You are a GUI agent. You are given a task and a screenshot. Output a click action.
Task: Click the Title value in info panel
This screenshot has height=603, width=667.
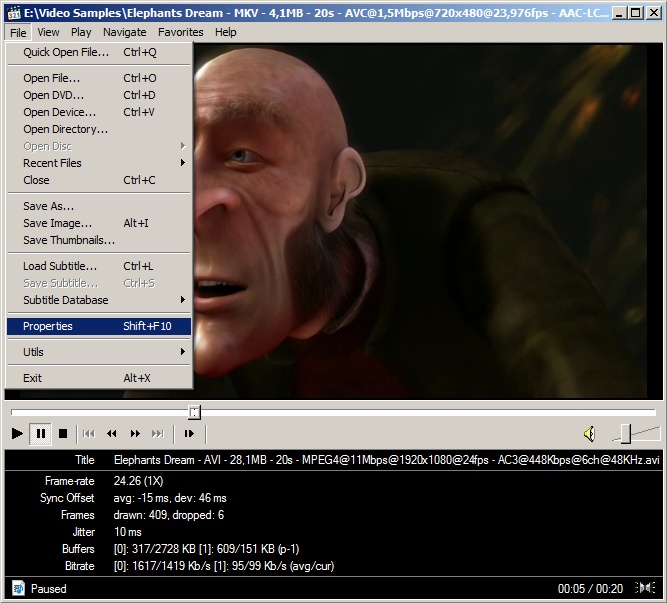386,460
